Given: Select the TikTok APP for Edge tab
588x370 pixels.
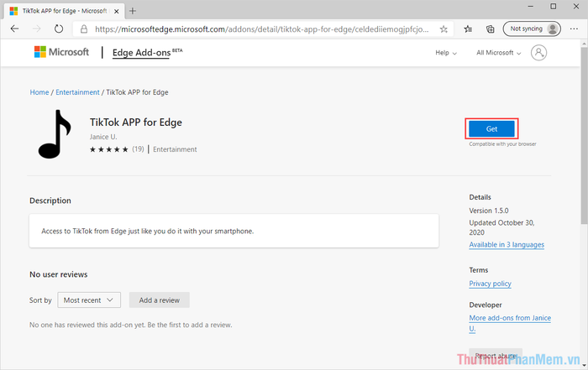Looking at the screenshot, I should click(x=65, y=11).
